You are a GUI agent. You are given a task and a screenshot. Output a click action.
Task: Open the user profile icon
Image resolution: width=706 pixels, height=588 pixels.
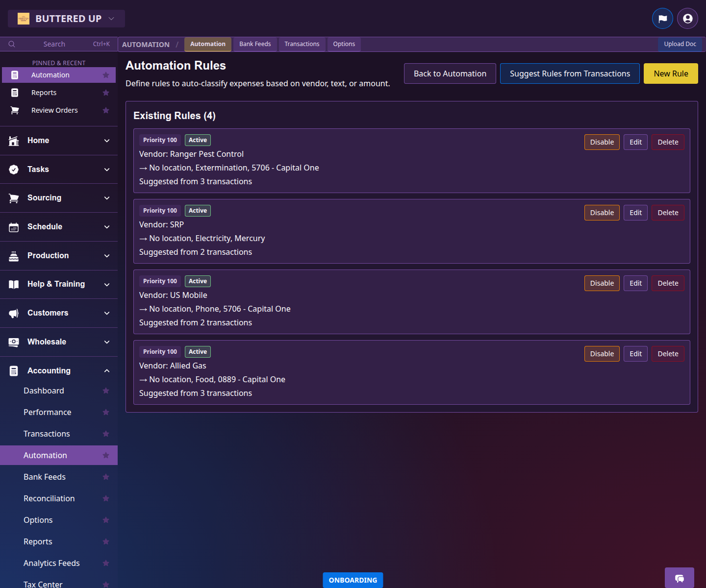687,19
